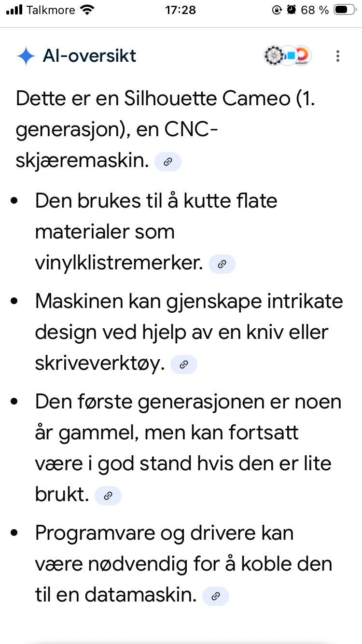Tap the AI-oversikt heading
This screenshot has height=644, width=362.
pos(89,56)
